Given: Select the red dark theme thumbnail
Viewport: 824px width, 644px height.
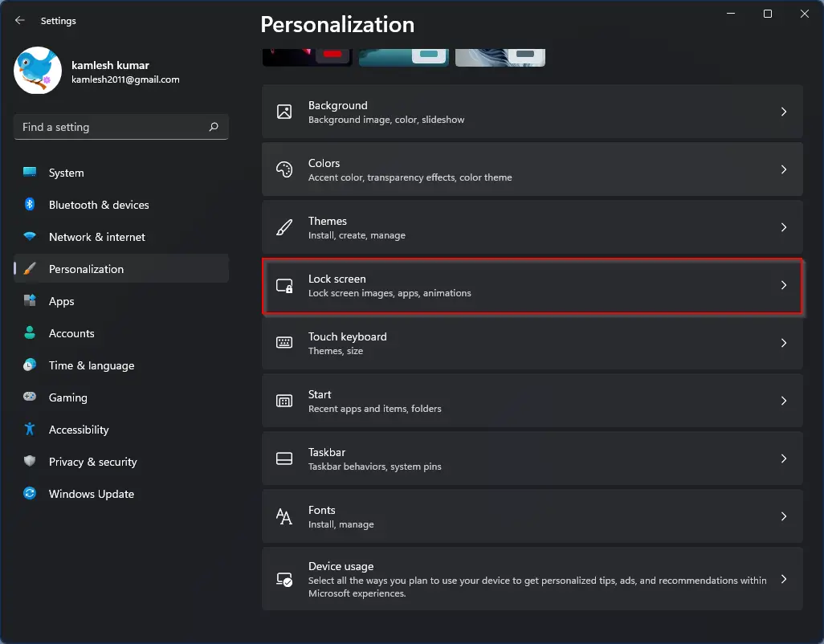Looking at the screenshot, I should click(308, 57).
